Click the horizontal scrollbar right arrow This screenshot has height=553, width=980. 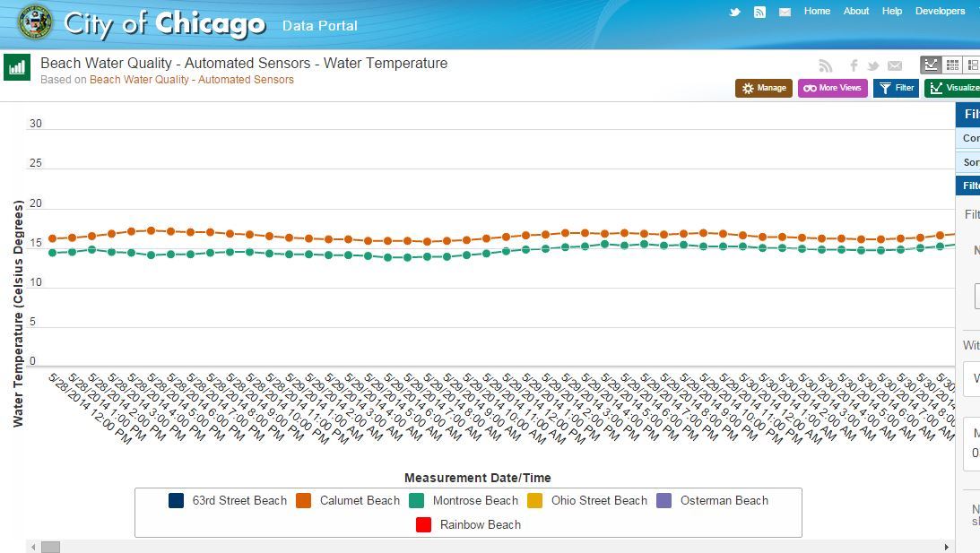947,547
